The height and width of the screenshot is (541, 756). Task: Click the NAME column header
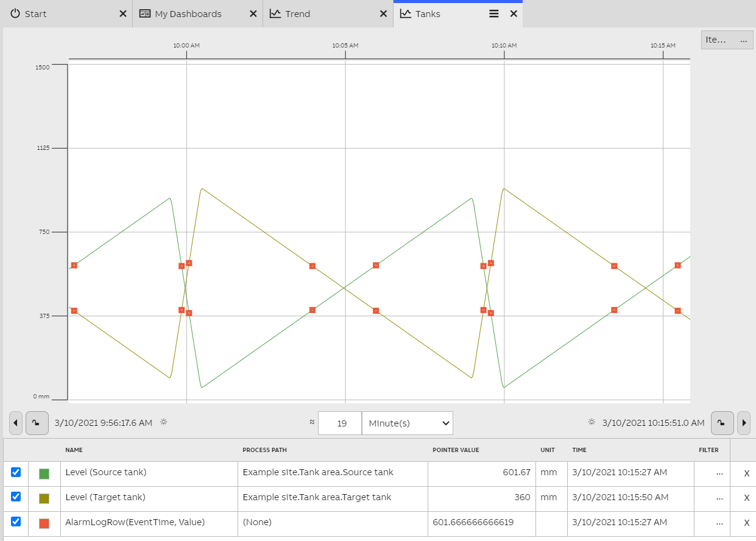tap(74, 450)
